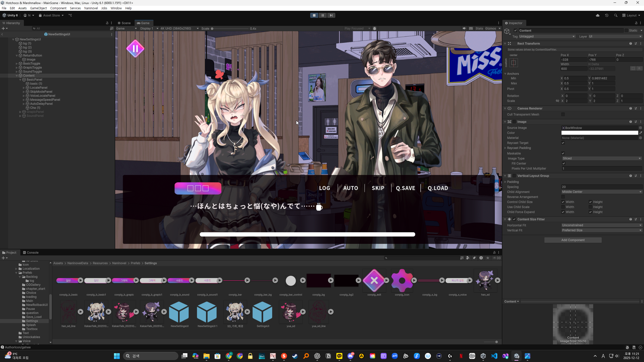
Task: Enable the Cull Transparent Mesh checkbox
Action: coord(563,114)
